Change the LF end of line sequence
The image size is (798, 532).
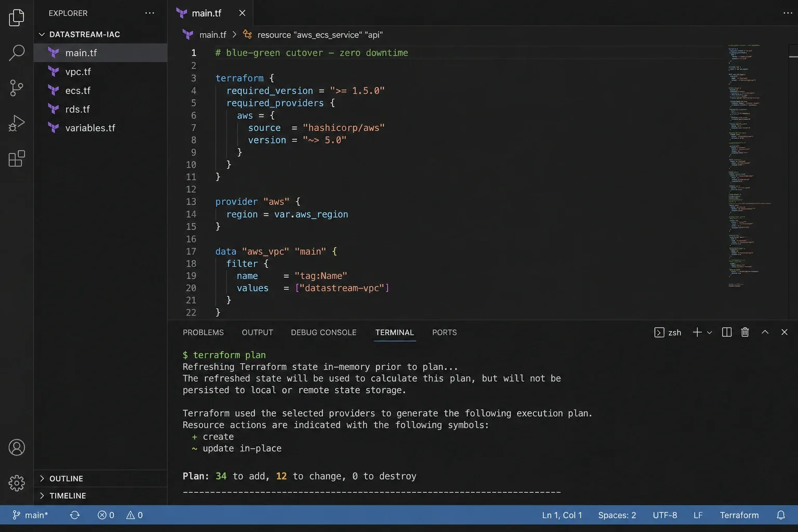coord(698,515)
